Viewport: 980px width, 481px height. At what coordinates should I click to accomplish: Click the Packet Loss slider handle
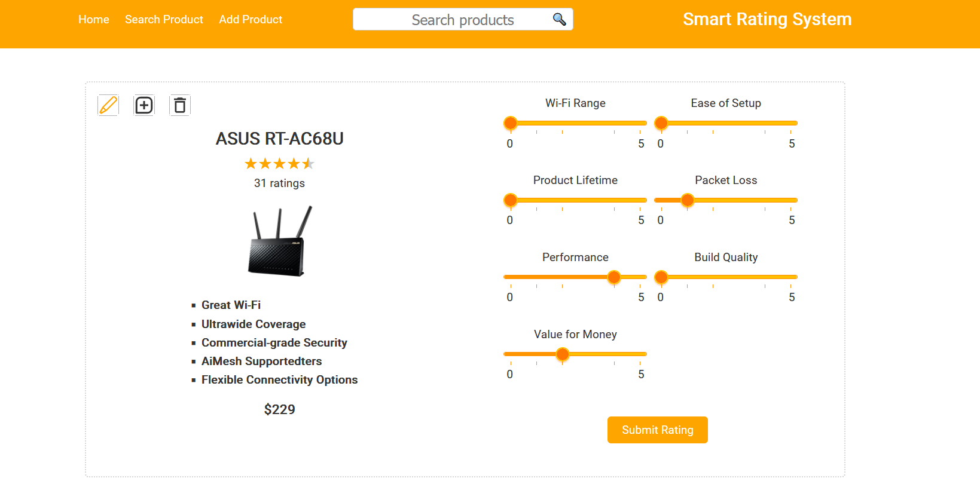pos(688,200)
